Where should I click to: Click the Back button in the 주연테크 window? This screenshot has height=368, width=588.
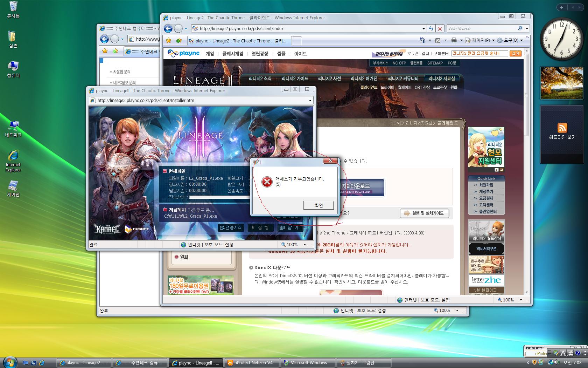point(104,39)
